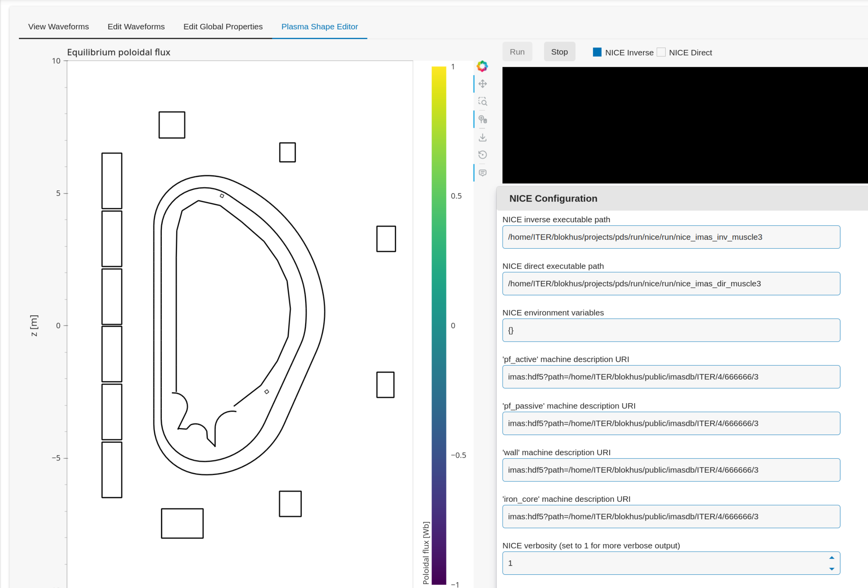This screenshot has height=588, width=868.
Task: Focus the NICE direct executable path field
Action: 671,284
